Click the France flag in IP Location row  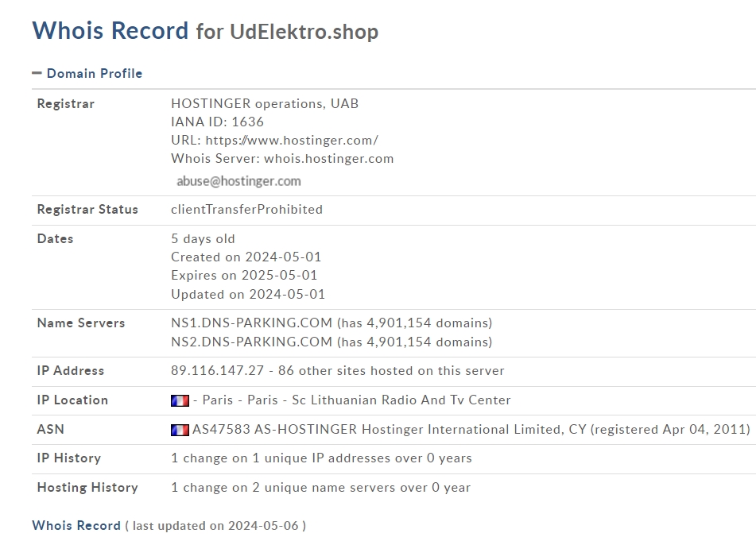180,400
